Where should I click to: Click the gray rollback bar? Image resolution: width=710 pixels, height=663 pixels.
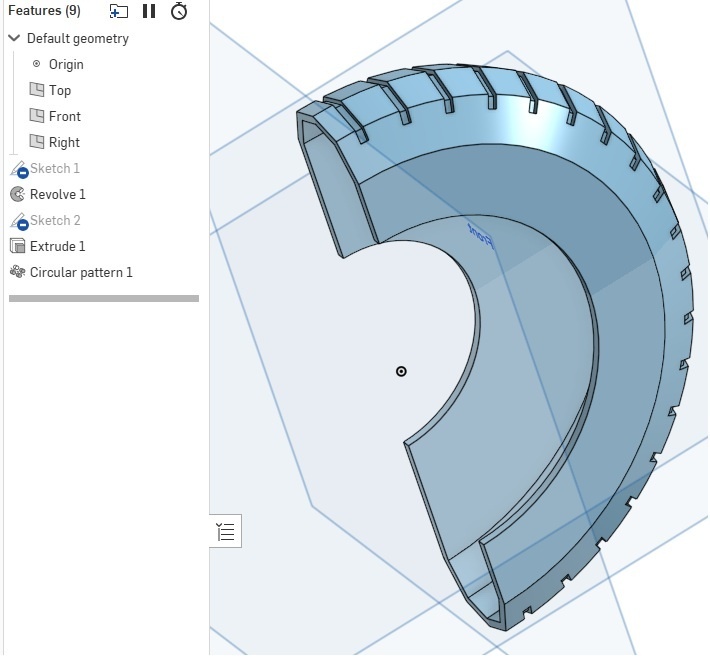(x=104, y=298)
